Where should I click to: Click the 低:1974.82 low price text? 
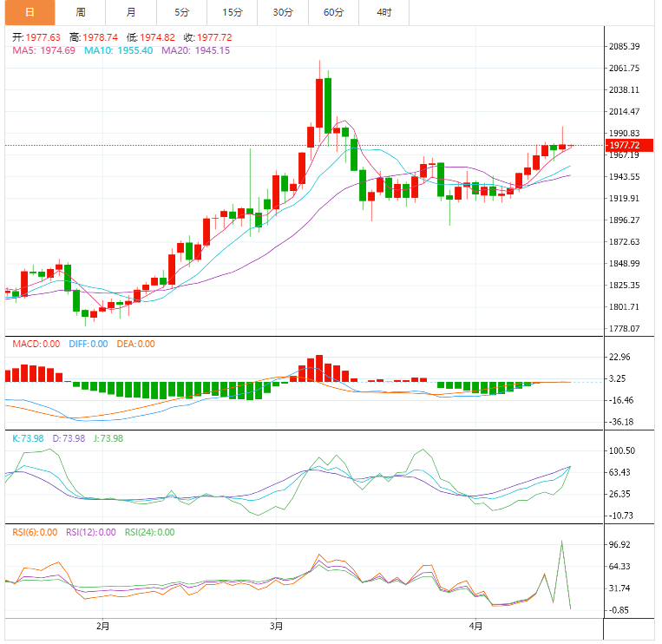pyautogui.click(x=151, y=37)
